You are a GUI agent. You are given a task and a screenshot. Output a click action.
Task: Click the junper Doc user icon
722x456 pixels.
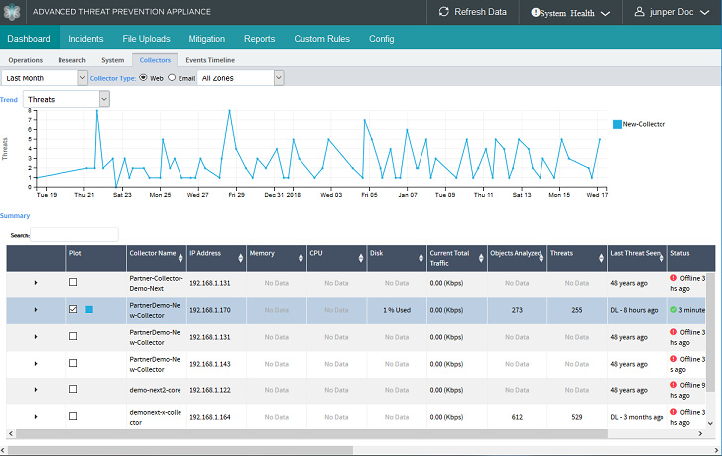639,12
